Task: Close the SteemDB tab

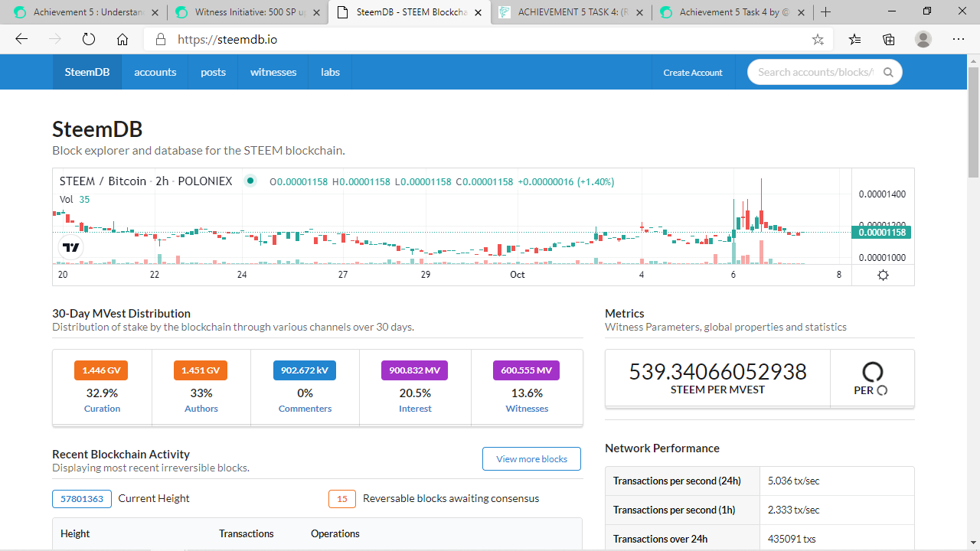Action: [x=478, y=12]
